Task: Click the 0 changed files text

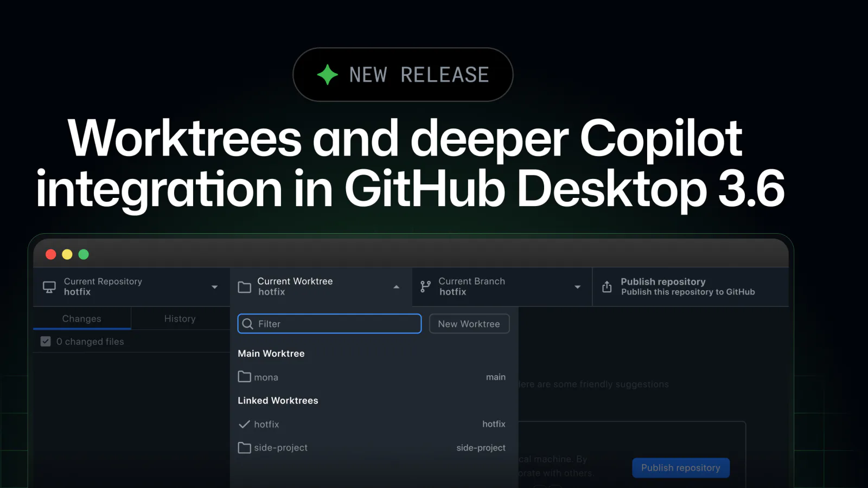Action: [90, 342]
